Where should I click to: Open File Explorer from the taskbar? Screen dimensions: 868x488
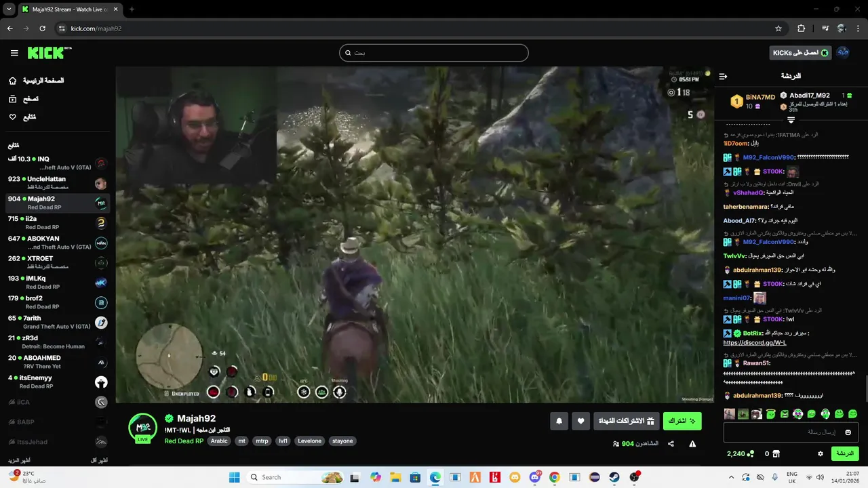click(x=395, y=477)
